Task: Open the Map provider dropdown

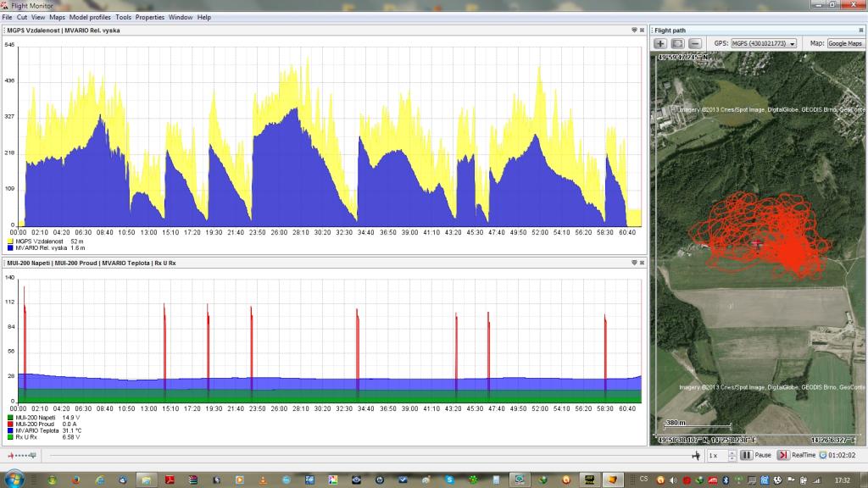Action: 846,43
